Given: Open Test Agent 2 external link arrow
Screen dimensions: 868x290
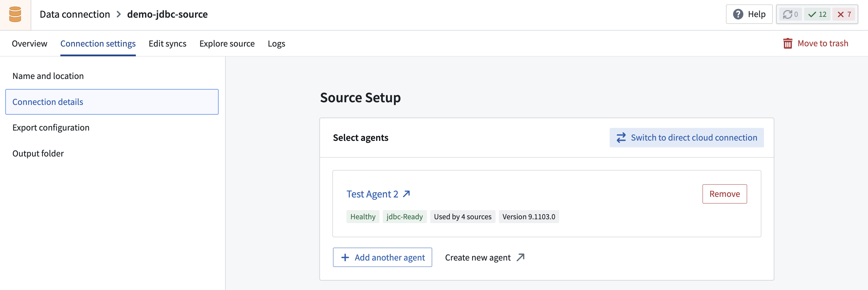Looking at the screenshot, I should (406, 194).
